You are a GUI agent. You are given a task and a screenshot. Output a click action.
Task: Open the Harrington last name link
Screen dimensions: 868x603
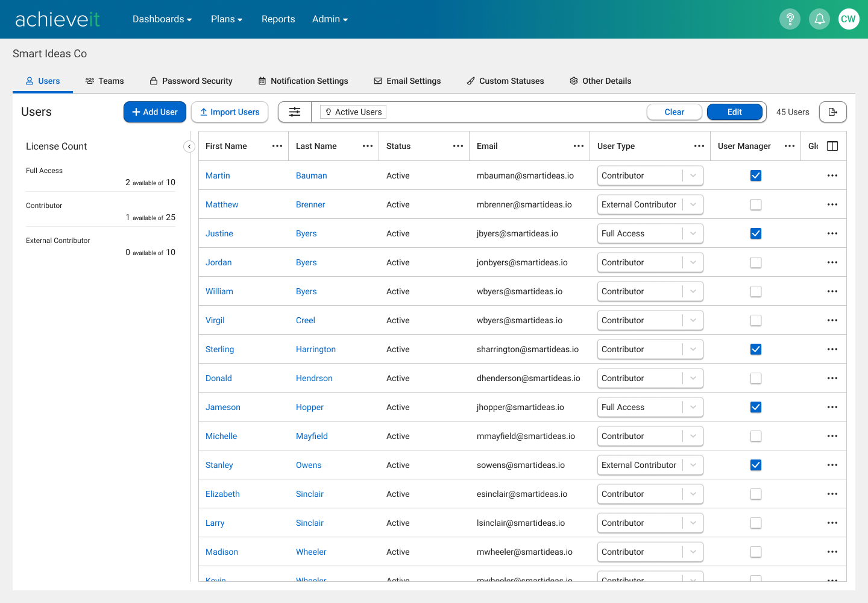(x=316, y=349)
